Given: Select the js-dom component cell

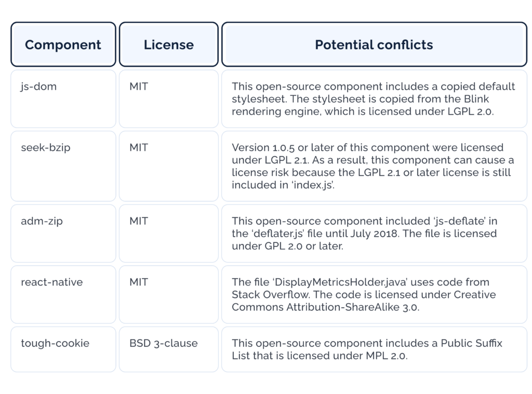Looking at the screenshot, I should coord(63,99).
